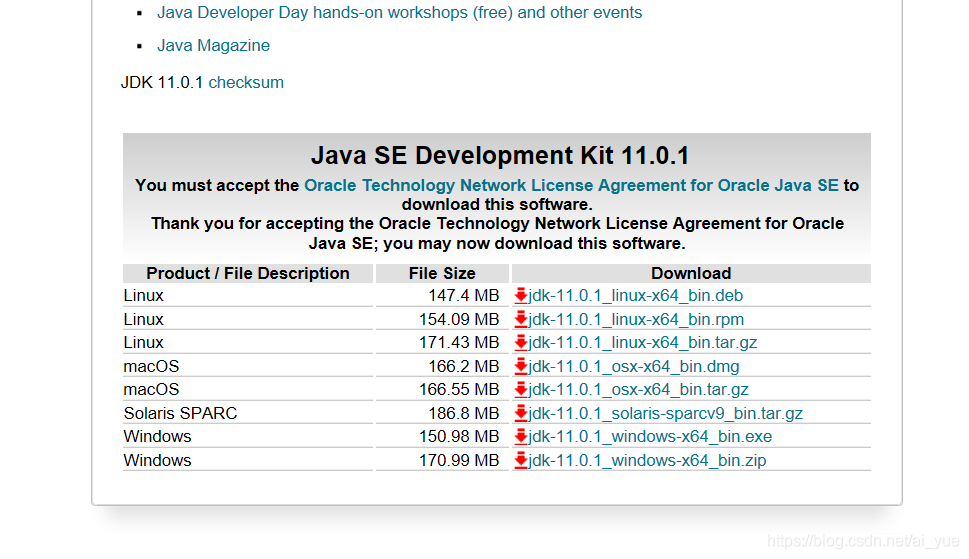Select the 166.2 MB file size cell
969x559 pixels.
[442, 366]
